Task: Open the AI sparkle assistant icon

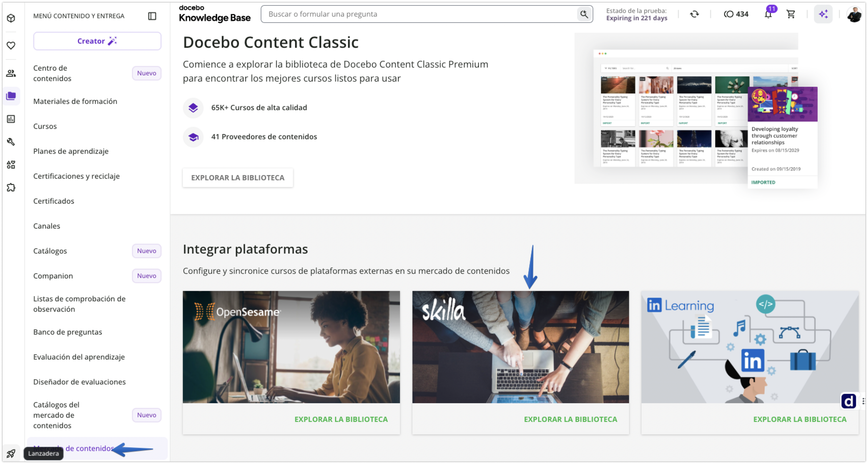Action: 823,14
